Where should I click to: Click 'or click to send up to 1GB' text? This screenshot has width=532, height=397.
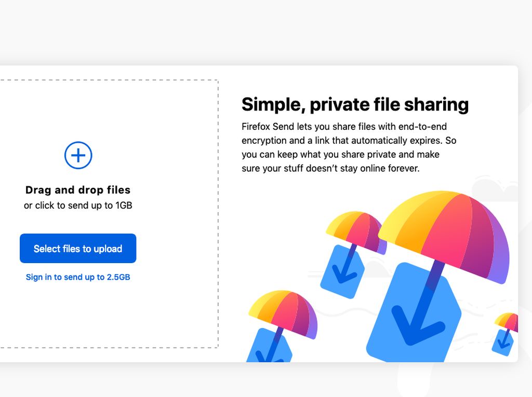click(78, 206)
